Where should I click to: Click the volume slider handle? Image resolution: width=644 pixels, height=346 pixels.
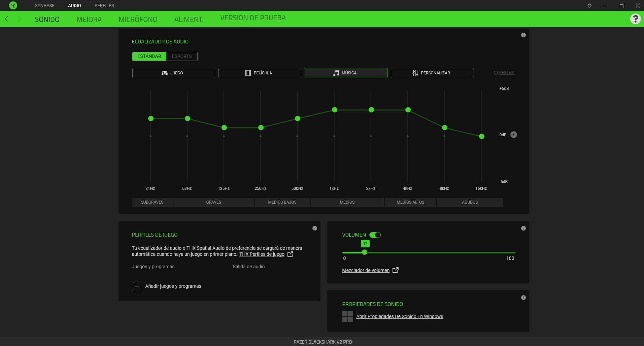point(365,252)
